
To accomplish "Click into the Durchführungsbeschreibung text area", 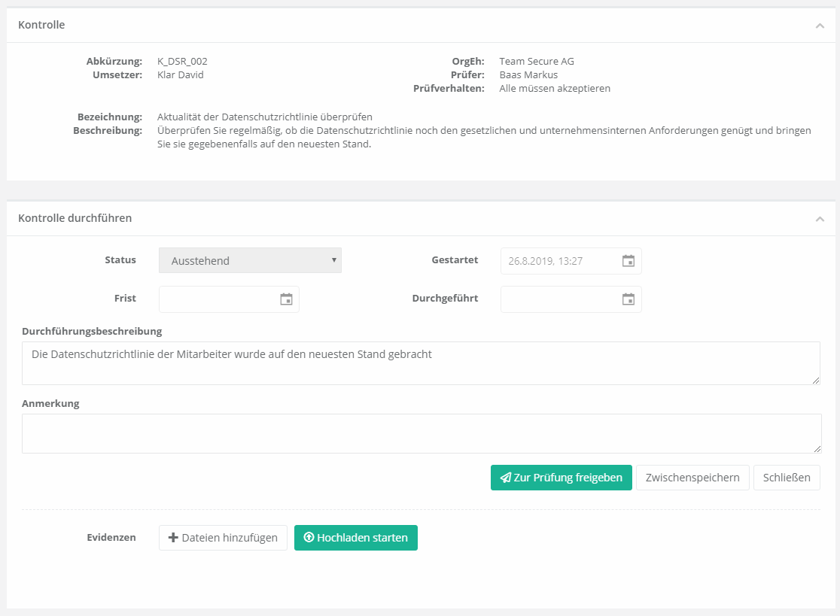I will click(420, 363).
